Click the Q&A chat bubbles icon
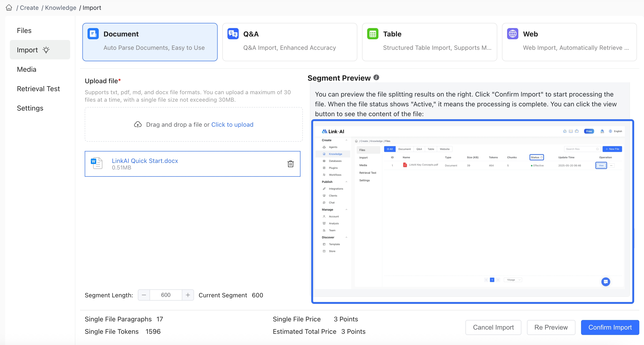The height and width of the screenshot is (345, 644). point(233,34)
